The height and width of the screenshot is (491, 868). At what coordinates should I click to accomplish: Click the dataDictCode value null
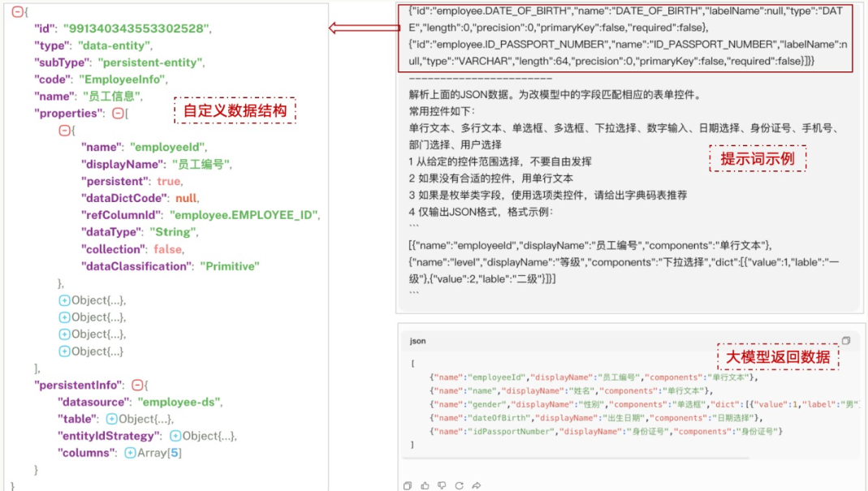186,198
